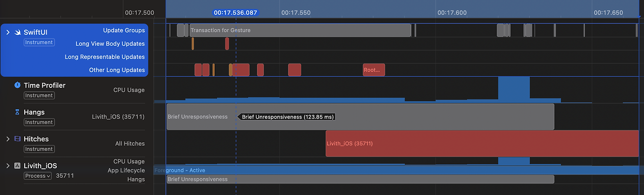644x195 pixels.
Task: Click the 00:17.600 ruler timestamp
Action: (x=451, y=13)
